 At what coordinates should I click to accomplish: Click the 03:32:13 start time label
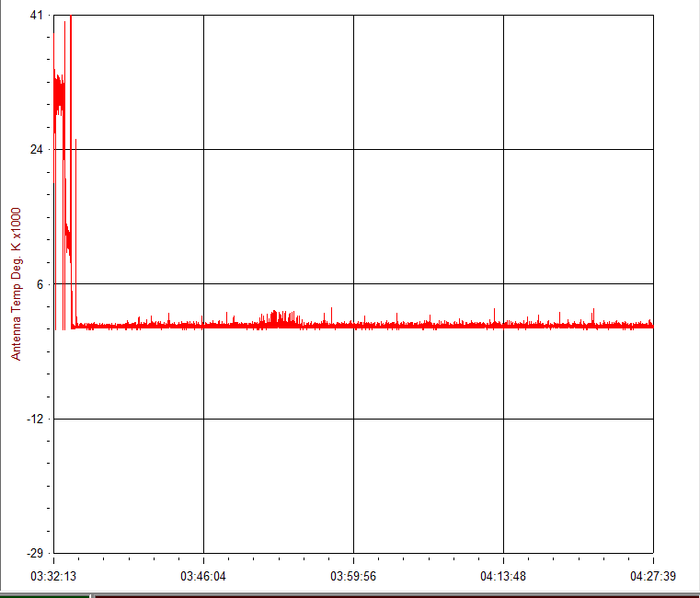(53, 576)
